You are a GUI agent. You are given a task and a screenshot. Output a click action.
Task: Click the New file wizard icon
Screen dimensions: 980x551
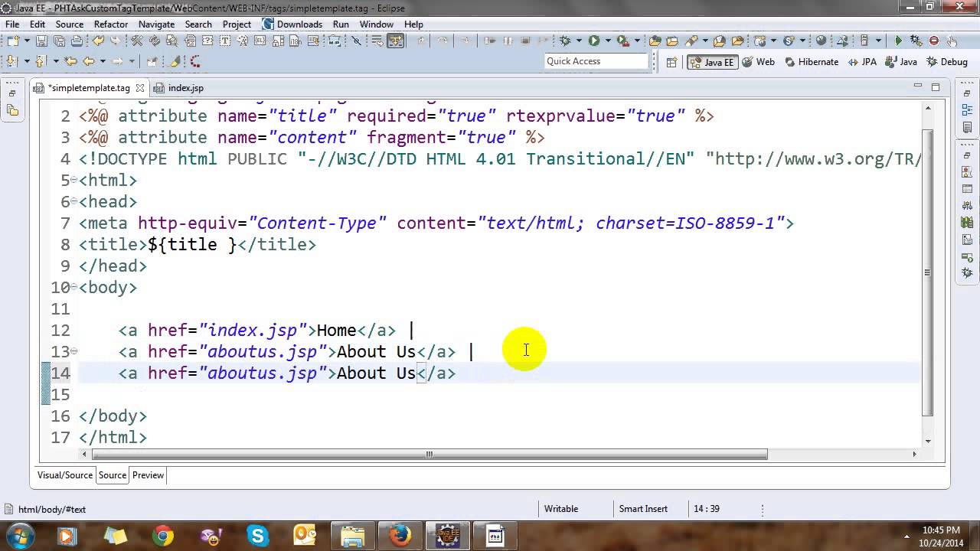click(x=13, y=41)
